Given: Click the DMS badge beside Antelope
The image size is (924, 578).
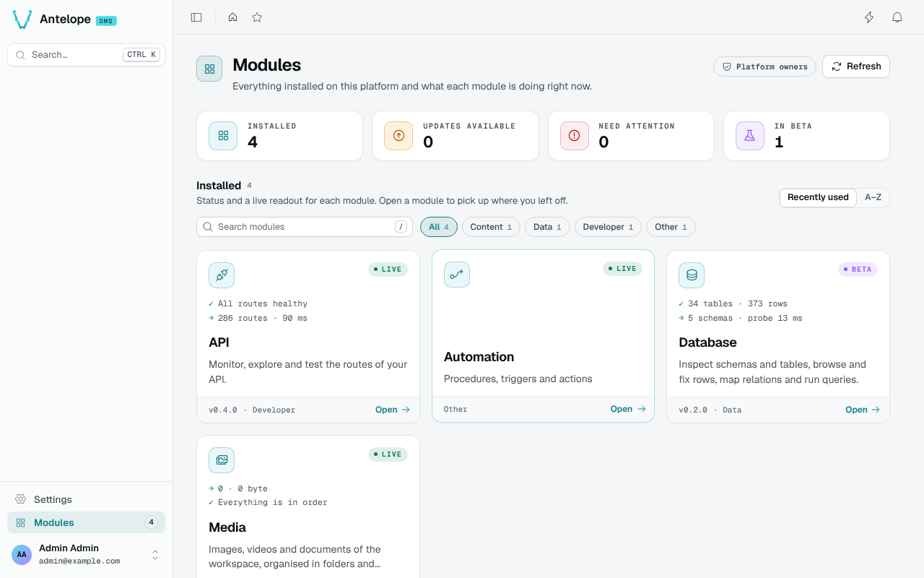Looking at the screenshot, I should coord(106,21).
